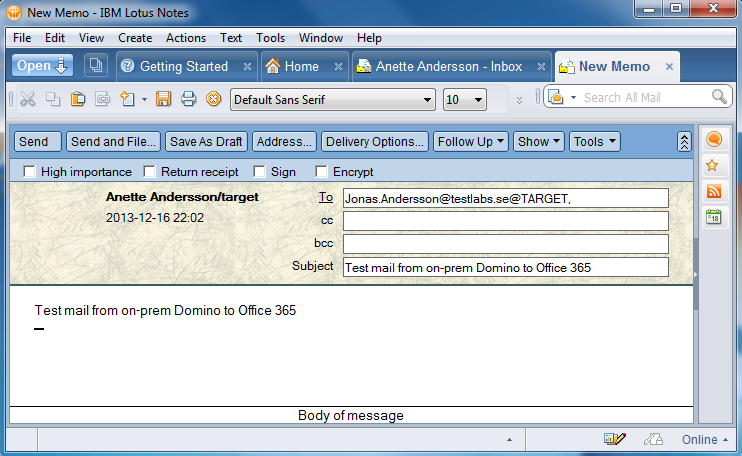This screenshot has width=742, height=456.
Task: Click the attachment/forward toolbar icon
Action: pyautogui.click(x=102, y=99)
